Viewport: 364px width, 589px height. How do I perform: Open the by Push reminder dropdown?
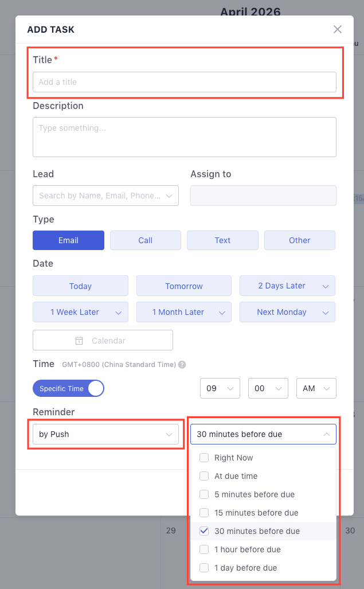[105, 434]
